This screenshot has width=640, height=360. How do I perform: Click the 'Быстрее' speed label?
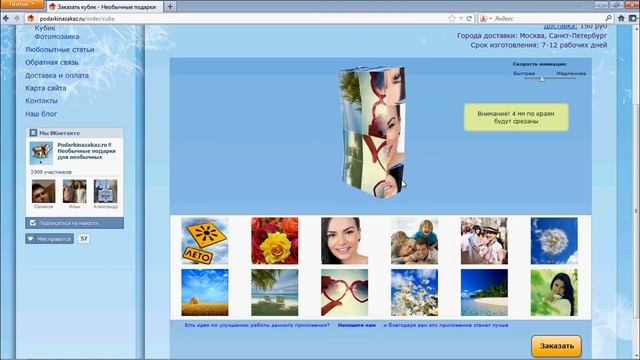(x=524, y=73)
